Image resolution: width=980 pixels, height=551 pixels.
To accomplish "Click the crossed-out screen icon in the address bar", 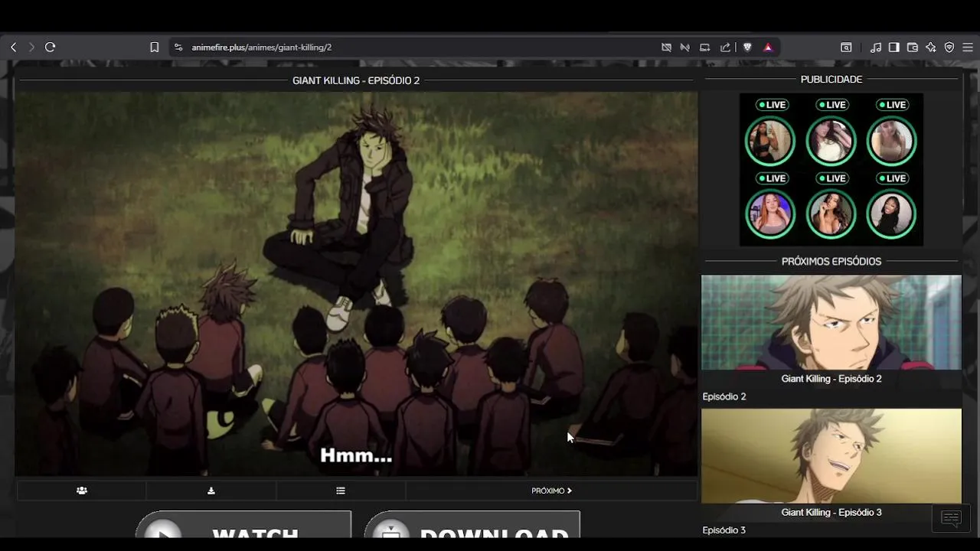I will tap(666, 47).
